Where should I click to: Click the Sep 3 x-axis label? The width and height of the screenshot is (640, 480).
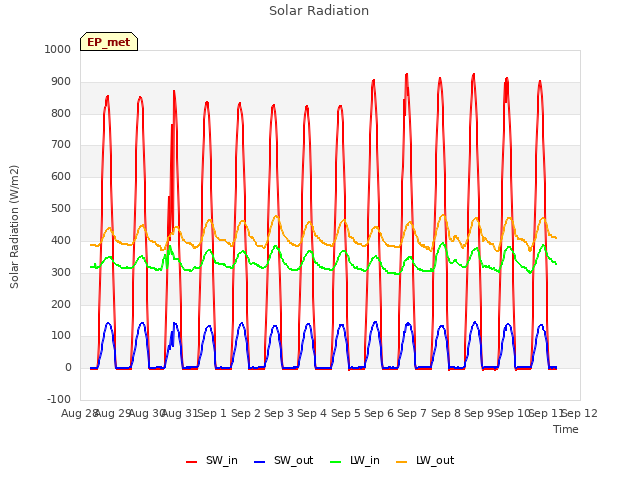click(279, 413)
